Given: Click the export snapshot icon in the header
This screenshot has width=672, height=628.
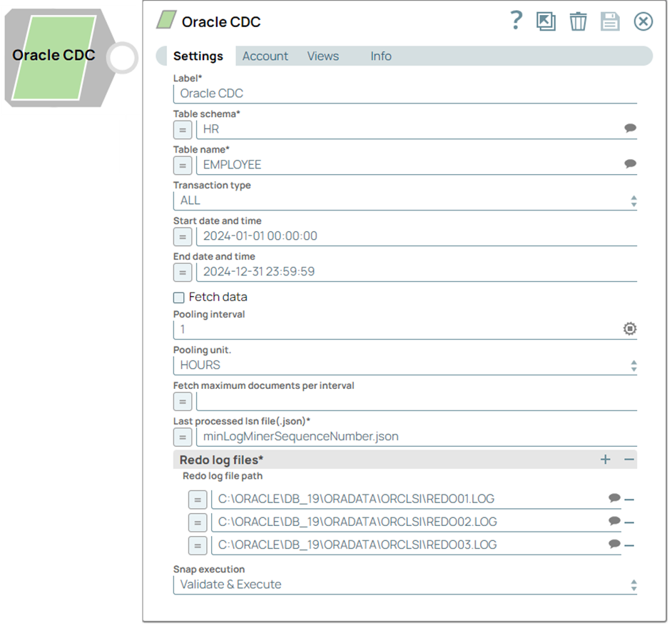Looking at the screenshot, I should click(x=546, y=21).
